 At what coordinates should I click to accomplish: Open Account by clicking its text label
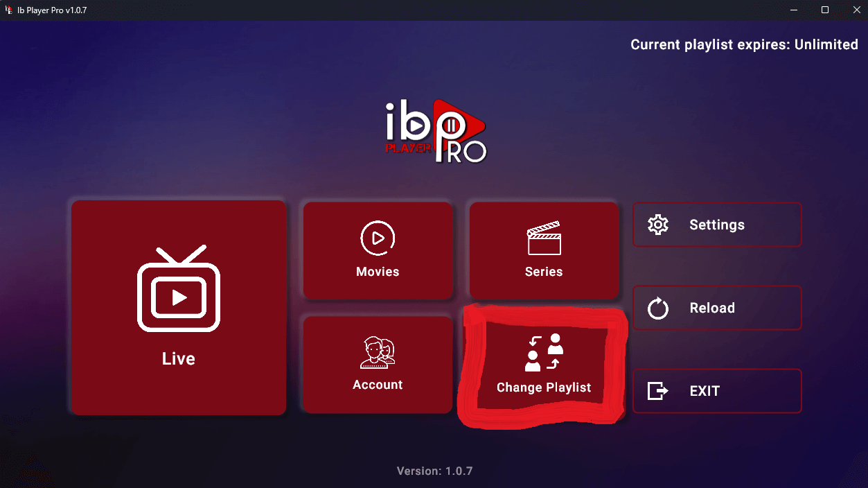coord(378,385)
